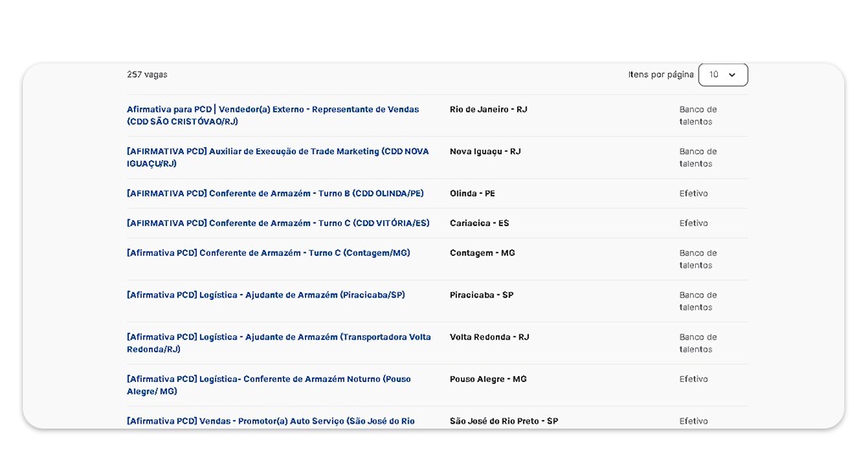Open Ajudante de Armazém Piracicaba job
The width and height of the screenshot is (868, 454).
[265, 295]
